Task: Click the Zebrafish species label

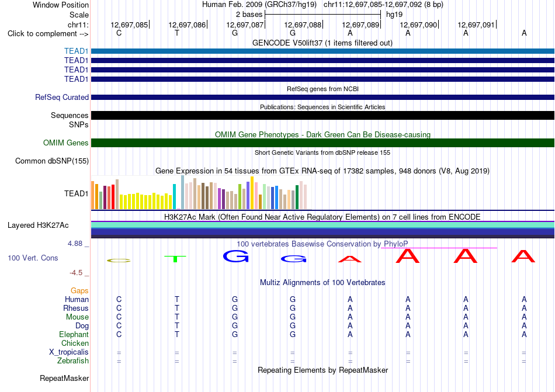Action: tap(73, 361)
